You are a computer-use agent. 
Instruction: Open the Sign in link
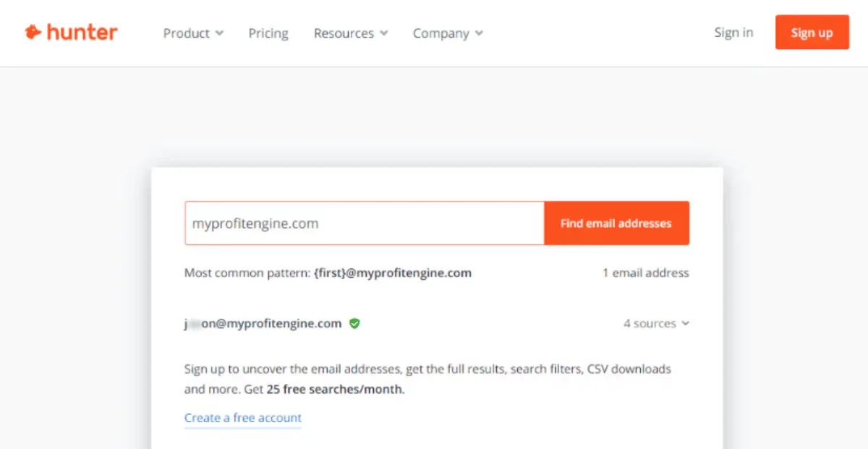pyautogui.click(x=733, y=33)
